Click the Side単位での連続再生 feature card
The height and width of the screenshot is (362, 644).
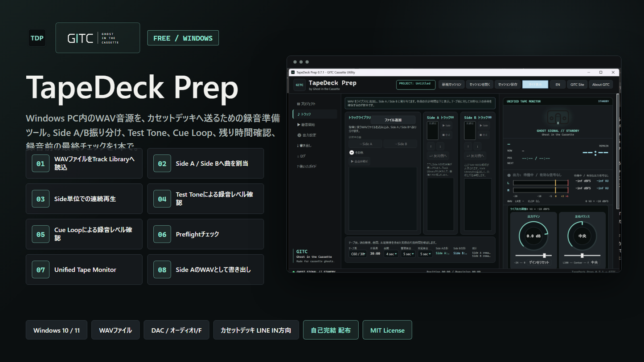tap(84, 199)
